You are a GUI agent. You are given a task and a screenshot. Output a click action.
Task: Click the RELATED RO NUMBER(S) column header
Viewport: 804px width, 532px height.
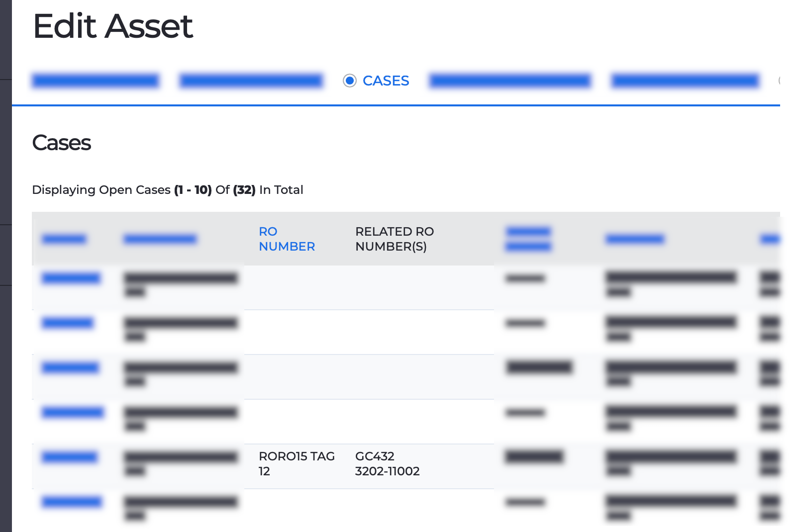[394, 239]
